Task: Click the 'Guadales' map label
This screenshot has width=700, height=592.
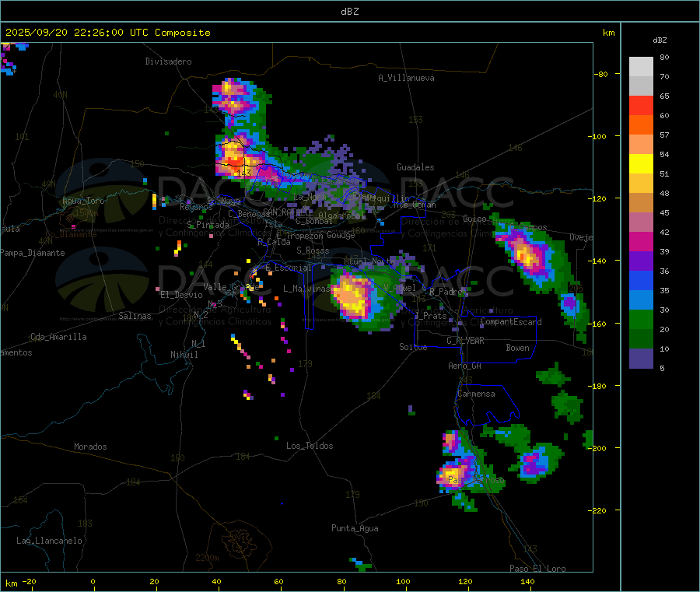Action: pos(415,167)
